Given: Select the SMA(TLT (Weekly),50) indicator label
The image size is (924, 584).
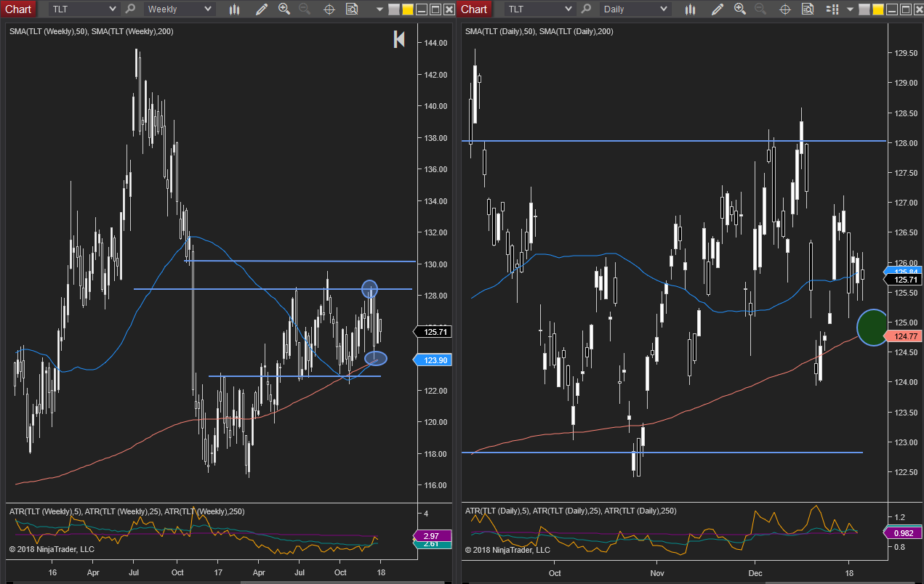Looking at the screenshot, I should (48, 31).
